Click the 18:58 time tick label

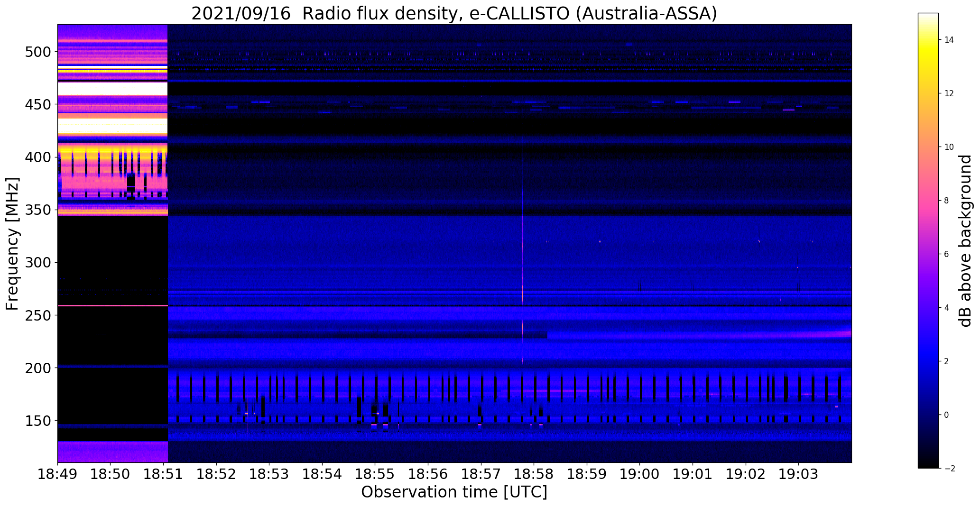coord(534,475)
